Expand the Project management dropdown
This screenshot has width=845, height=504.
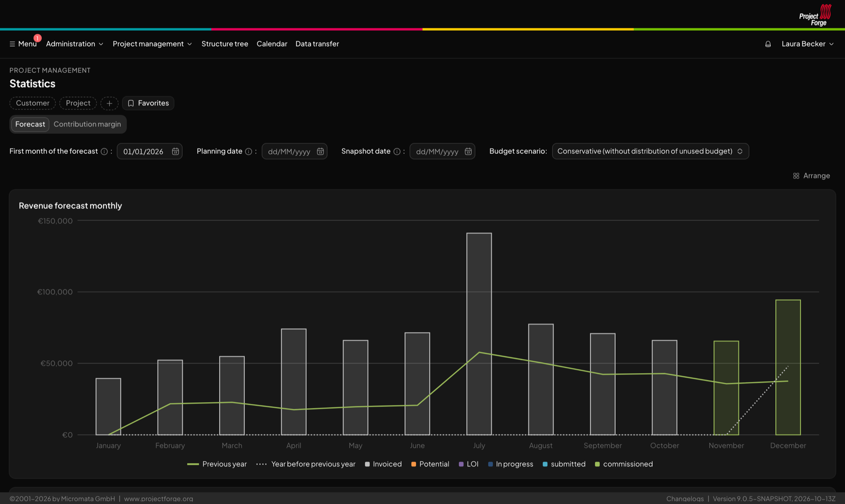pos(152,44)
